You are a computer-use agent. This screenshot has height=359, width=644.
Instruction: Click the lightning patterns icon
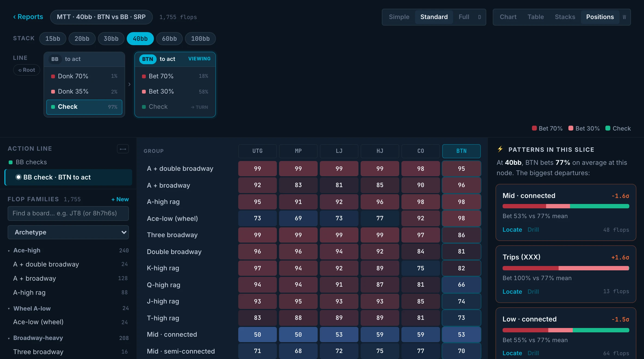(500, 149)
